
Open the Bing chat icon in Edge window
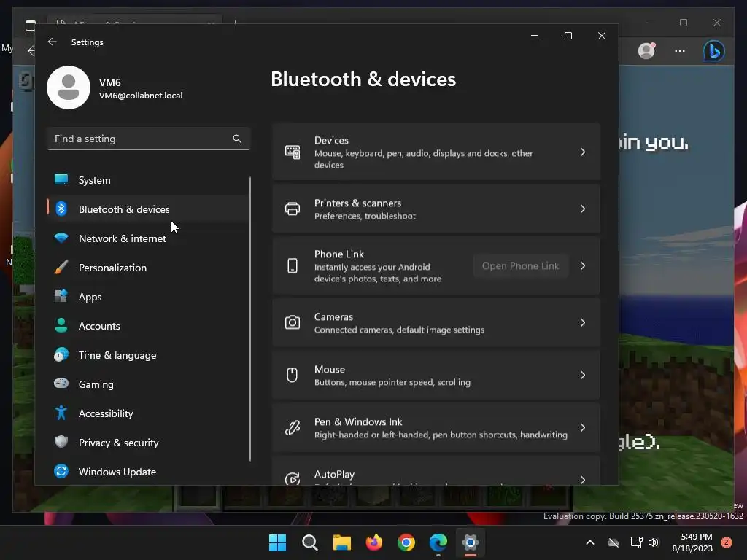pos(713,51)
